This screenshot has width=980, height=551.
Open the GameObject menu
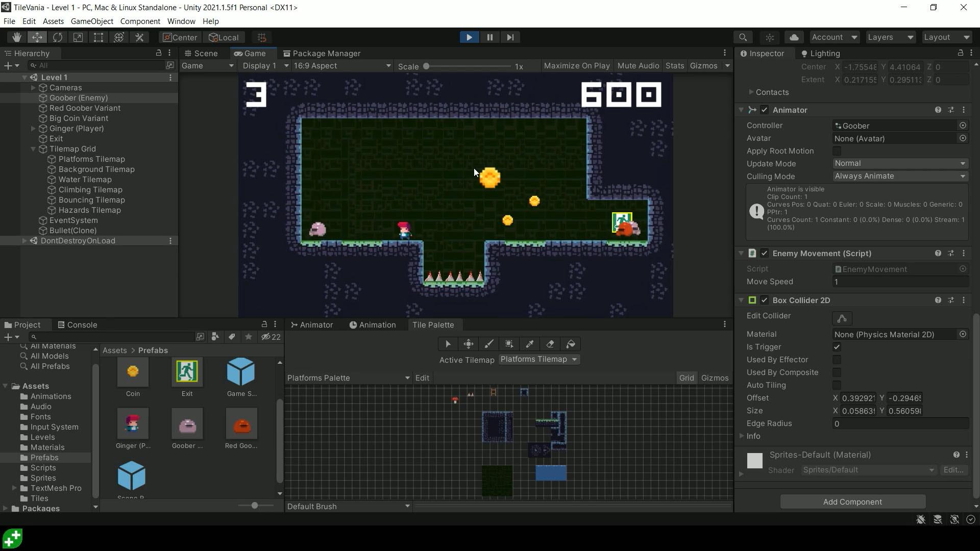point(92,21)
